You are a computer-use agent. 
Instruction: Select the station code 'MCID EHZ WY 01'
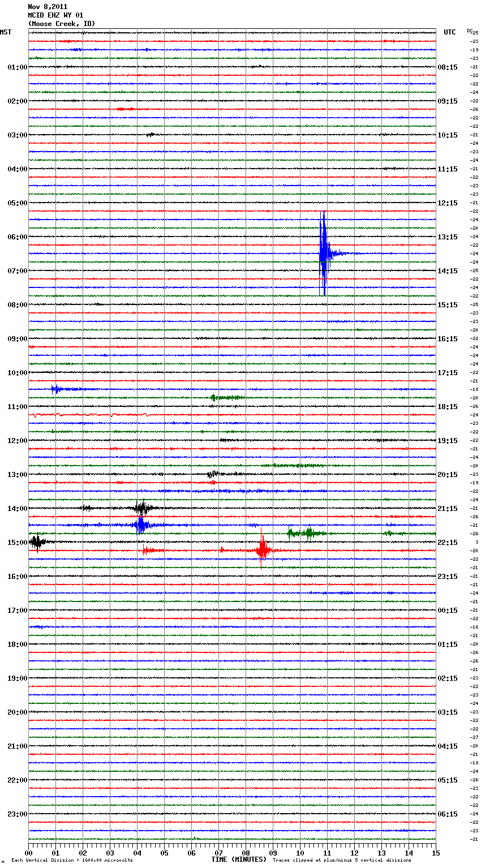[55, 15]
